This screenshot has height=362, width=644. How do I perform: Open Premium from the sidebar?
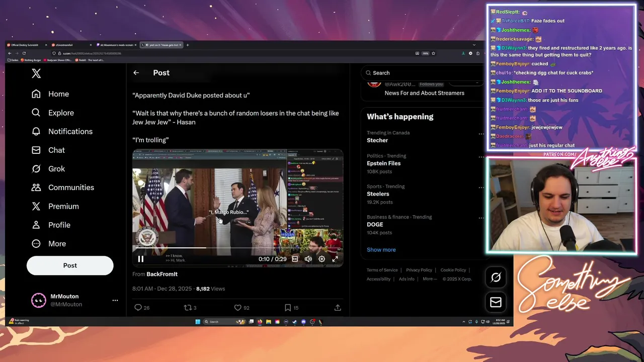[x=55, y=206]
